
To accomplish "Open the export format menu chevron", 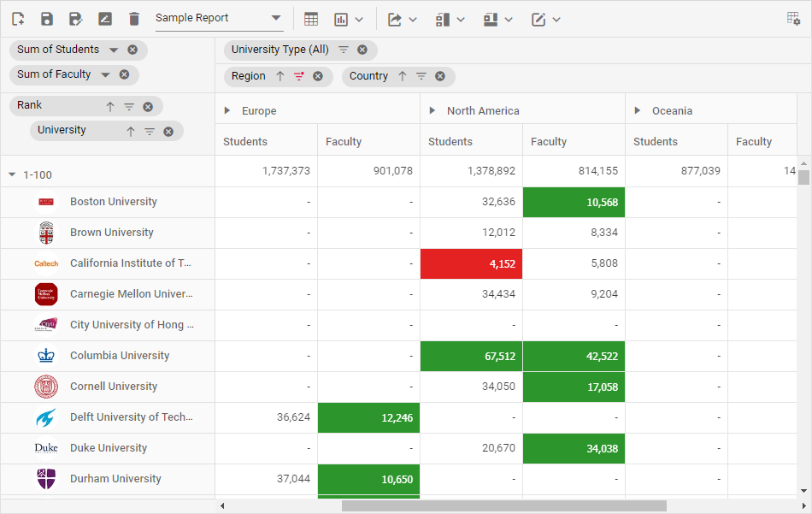I will click(x=413, y=18).
